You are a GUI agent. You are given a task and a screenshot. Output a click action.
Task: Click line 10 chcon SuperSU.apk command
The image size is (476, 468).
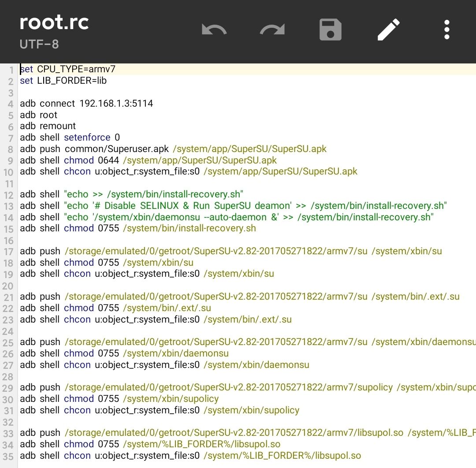[x=189, y=171]
